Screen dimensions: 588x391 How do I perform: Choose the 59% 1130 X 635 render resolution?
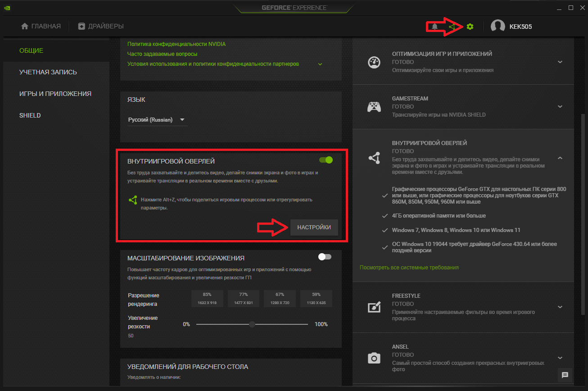(316, 299)
